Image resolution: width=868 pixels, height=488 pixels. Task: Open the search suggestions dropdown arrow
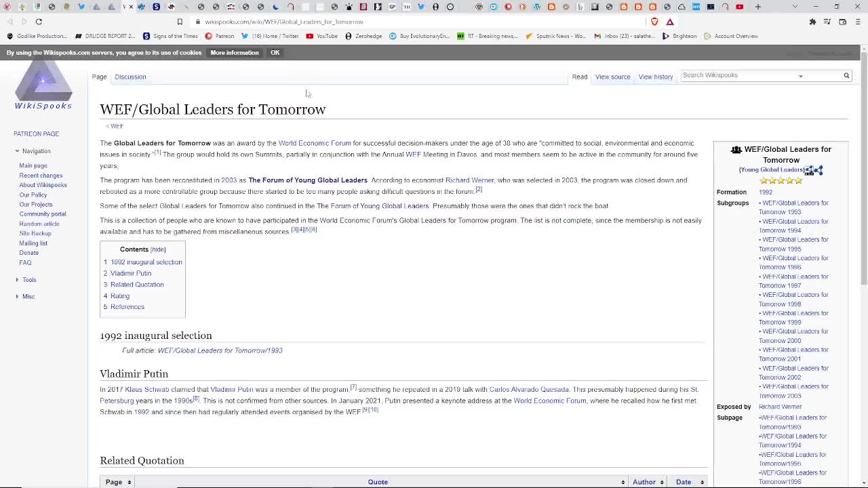tap(800, 76)
